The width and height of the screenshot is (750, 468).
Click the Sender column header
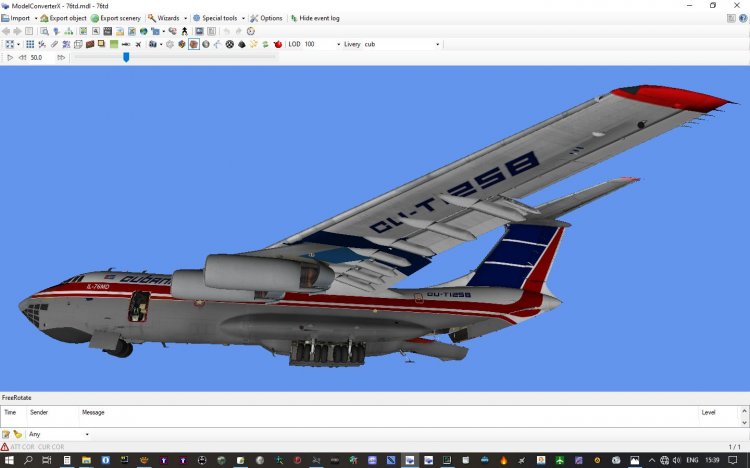point(39,412)
